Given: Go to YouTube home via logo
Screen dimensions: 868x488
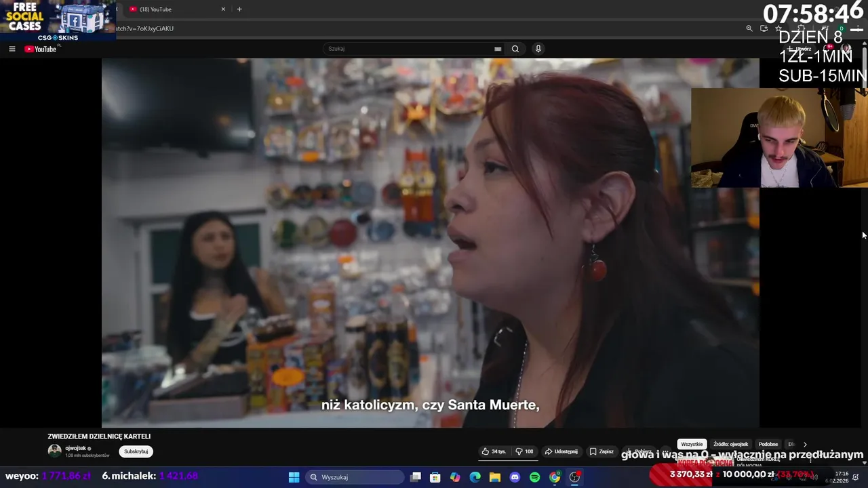Looking at the screenshot, I should [41, 49].
